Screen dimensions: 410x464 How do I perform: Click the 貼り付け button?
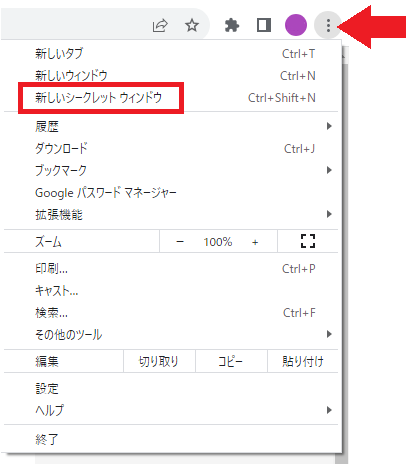click(303, 361)
